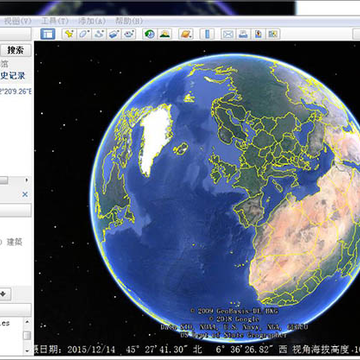The image size is (360, 360).
Task: Open the 工具(T) menu
Action: (x=55, y=21)
